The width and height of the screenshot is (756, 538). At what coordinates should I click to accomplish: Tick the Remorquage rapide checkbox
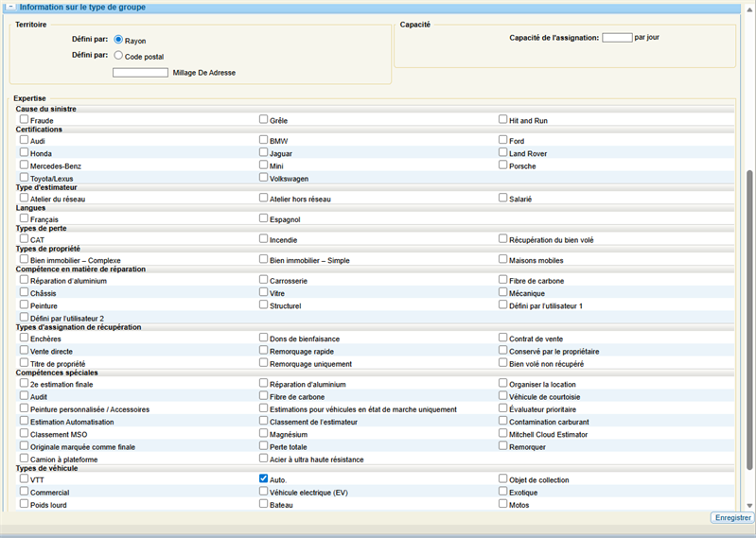pyautogui.click(x=264, y=350)
